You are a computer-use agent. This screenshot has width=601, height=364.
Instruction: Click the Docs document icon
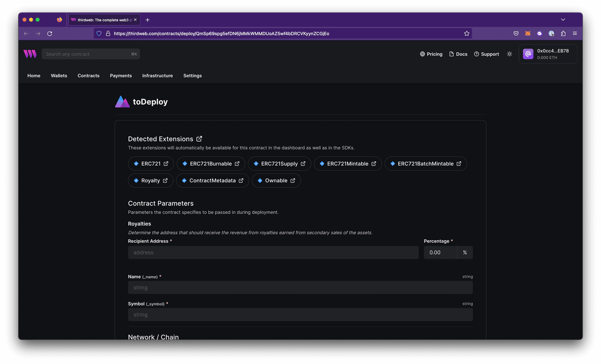pos(453,54)
